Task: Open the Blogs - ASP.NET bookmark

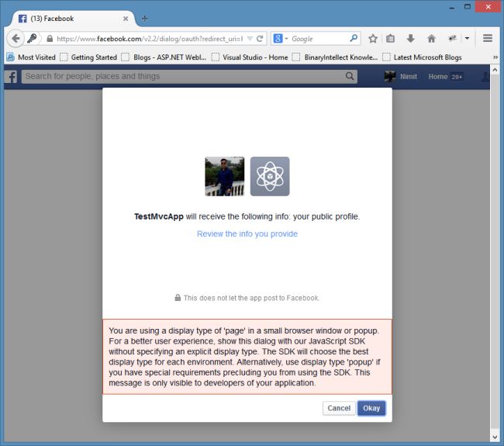Action: pyautogui.click(x=164, y=57)
